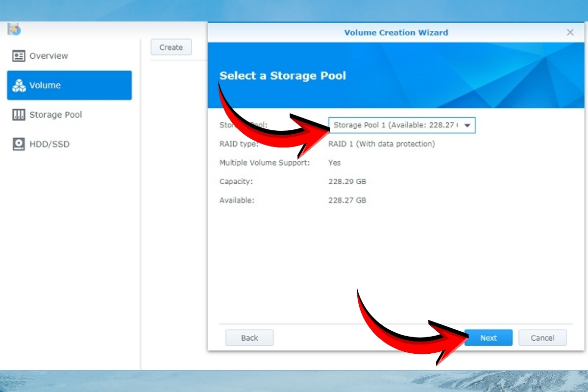Click the Back button
This screenshot has width=588, height=392.
click(249, 338)
